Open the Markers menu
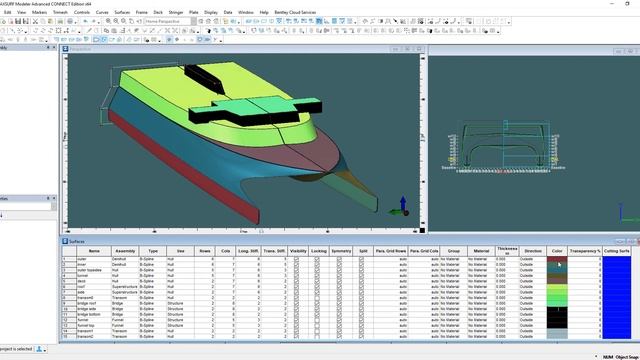Viewport: 640px width, 360px height. [39, 12]
